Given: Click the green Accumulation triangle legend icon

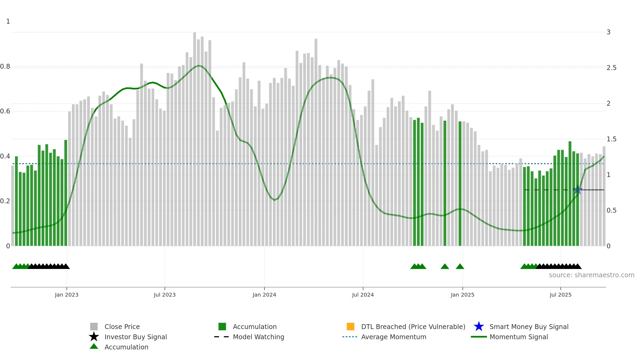Looking at the screenshot, I should pyautogui.click(x=94, y=346).
